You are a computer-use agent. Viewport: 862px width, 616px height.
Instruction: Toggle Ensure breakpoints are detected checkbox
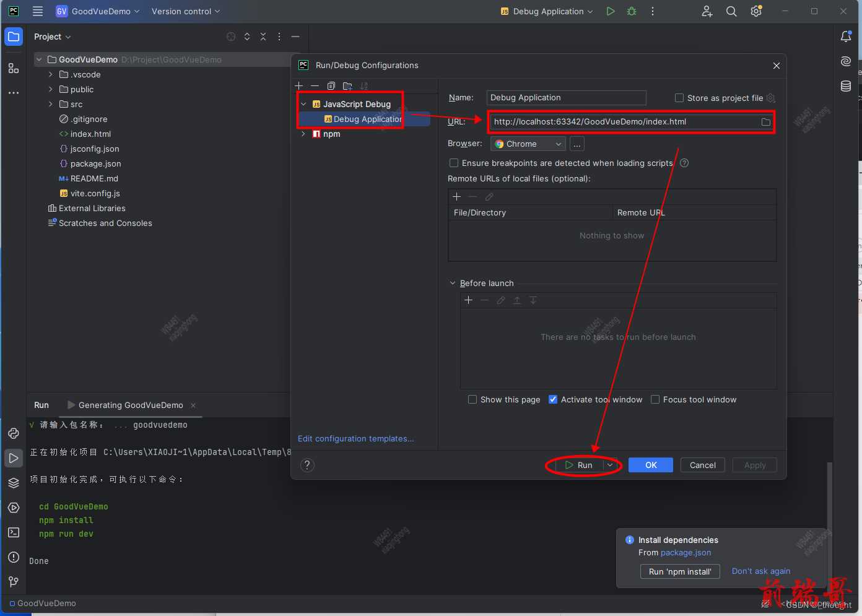click(x=454, y=163)
